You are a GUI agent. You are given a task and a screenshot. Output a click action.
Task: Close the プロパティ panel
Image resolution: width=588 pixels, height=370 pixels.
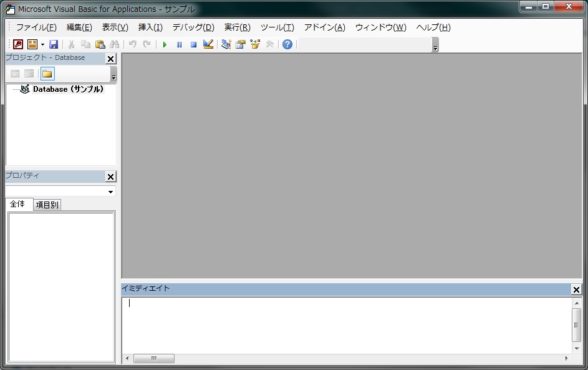(x=110, y=177)
